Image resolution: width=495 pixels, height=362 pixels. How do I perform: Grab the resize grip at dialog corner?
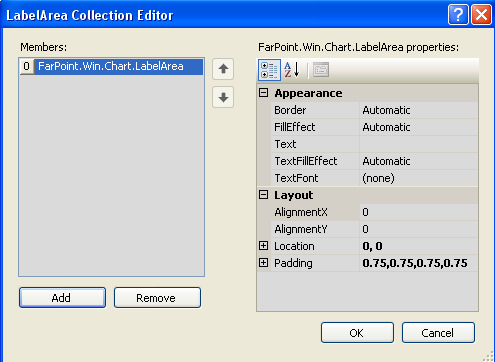pyautogui.click(x=488, y=357)
